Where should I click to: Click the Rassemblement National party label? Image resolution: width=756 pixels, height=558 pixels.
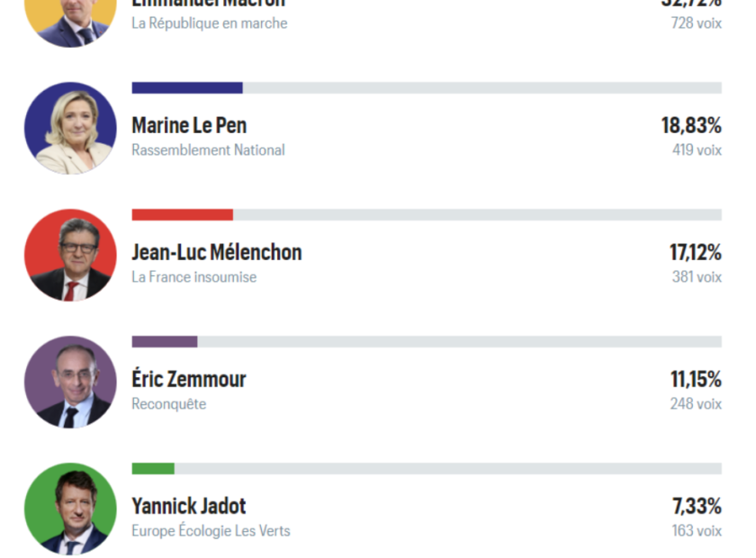208,150
